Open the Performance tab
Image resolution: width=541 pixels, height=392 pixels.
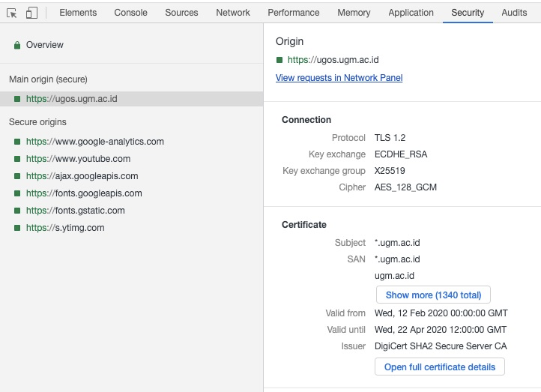coord(294,13)
